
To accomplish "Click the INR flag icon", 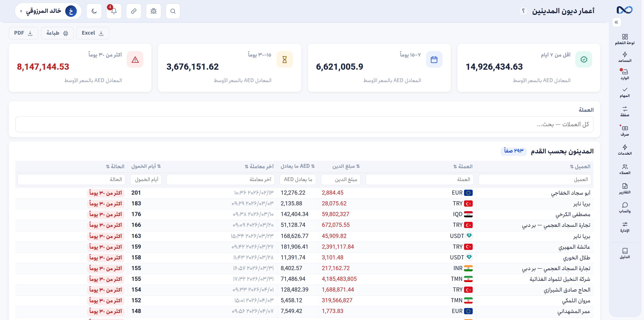I will pyautogui.click(x=468, y=268).
